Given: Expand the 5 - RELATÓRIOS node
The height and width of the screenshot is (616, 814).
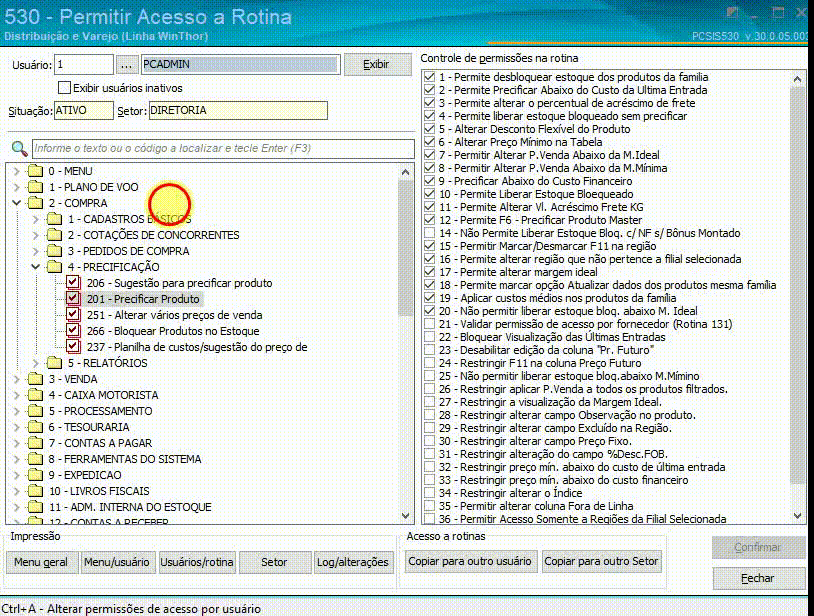Looking at the screenshot, I should click(x=35, y=363).
